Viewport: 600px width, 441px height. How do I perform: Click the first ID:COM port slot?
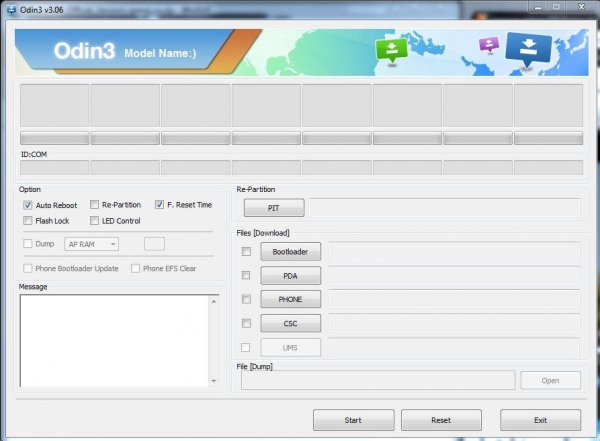tap(54, 168)
